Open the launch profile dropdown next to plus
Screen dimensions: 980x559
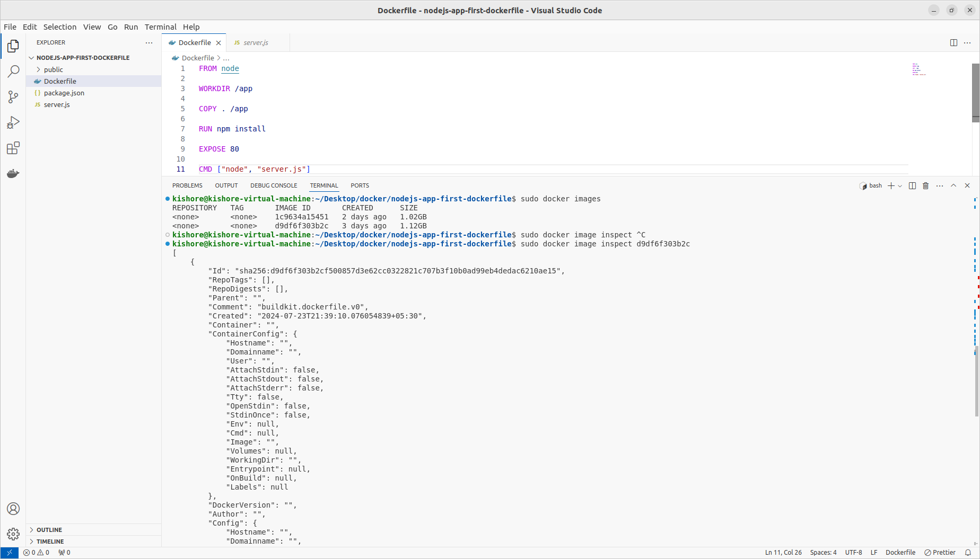tap(900, 186)
